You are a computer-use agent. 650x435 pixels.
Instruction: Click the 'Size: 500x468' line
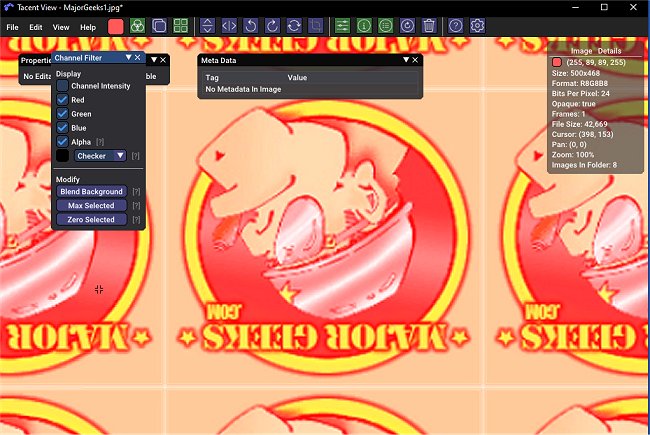576,73
